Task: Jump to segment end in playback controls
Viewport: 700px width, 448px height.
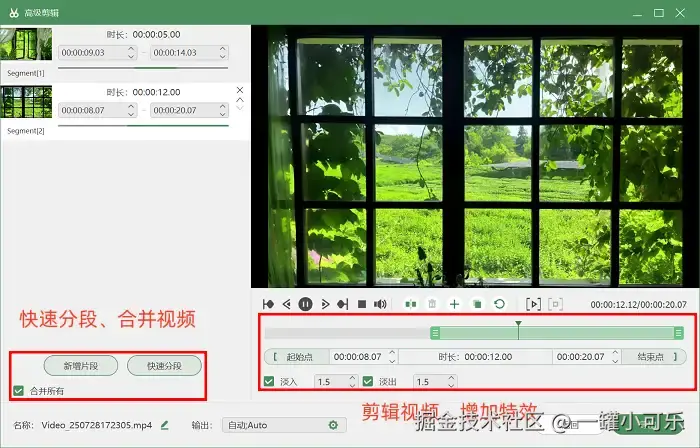Action: [343, 304]
